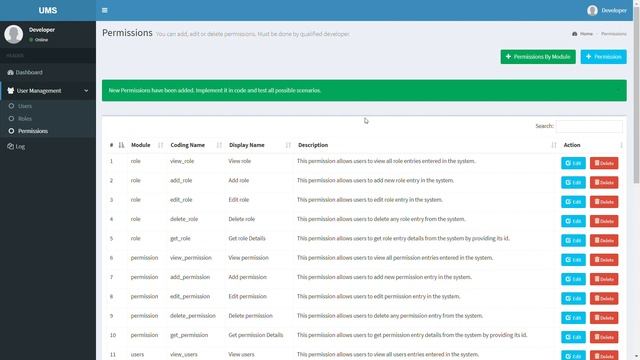
Task: Delete the view_permission entry
Action: (x=604, y=260)
